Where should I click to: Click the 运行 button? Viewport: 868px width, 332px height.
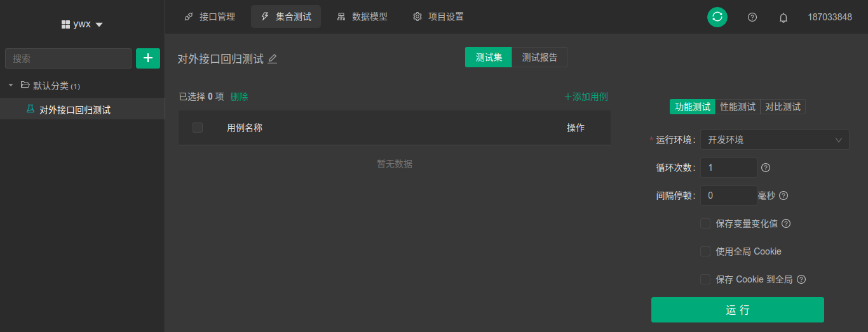click(738, 310)
